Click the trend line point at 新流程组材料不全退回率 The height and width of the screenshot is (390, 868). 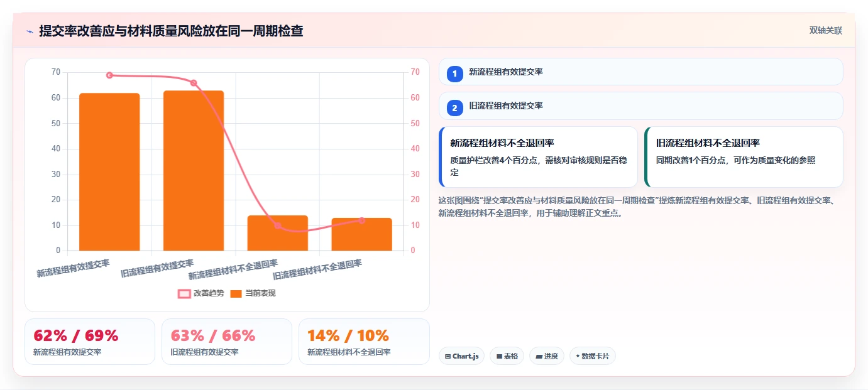[278, 225]
